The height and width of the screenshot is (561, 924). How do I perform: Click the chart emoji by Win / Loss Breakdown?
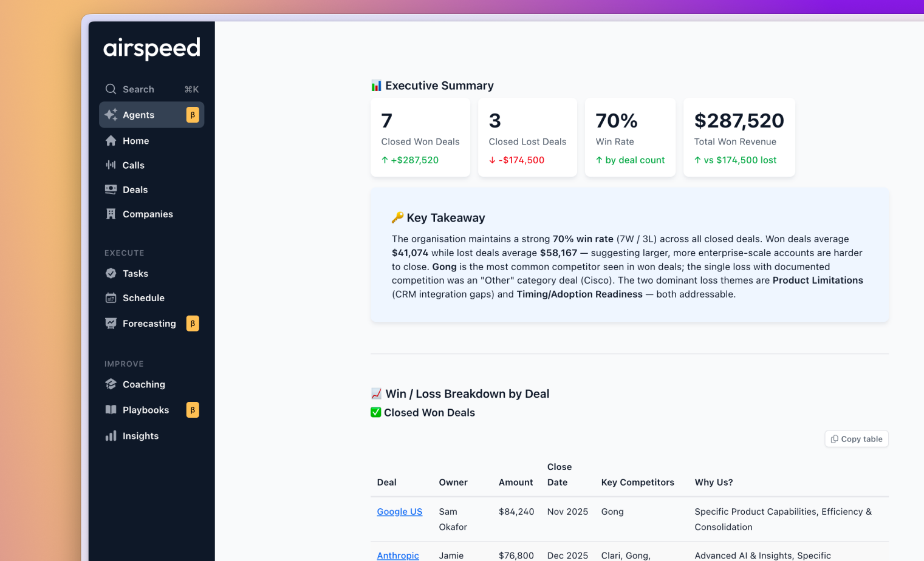pos(376,393)
